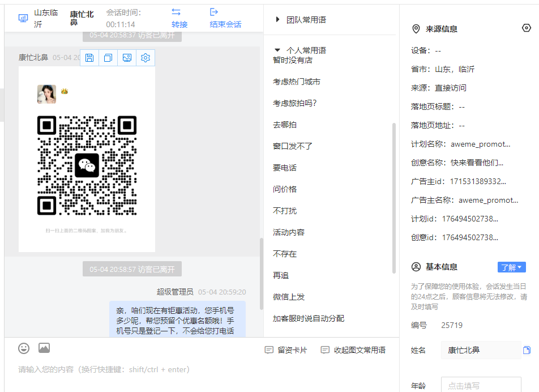Select the phrase 要电话

click(x=285, y=168)
